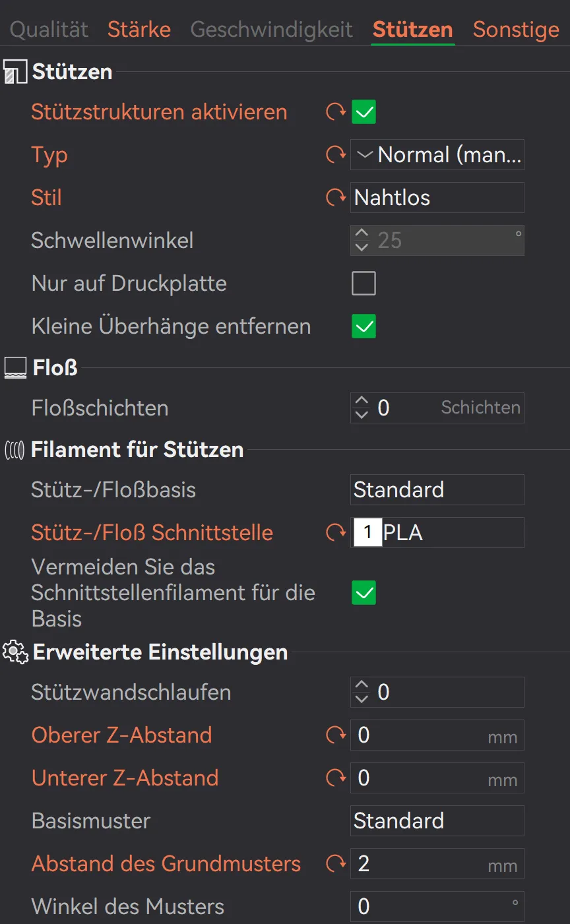
Task: Switch to the Qualität tab
Action: click(49, 30)
